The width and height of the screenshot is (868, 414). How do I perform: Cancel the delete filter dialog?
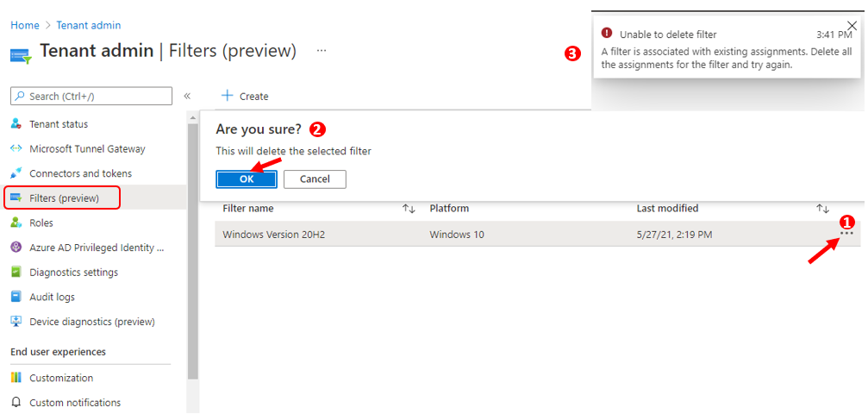(x=315, y=179)
